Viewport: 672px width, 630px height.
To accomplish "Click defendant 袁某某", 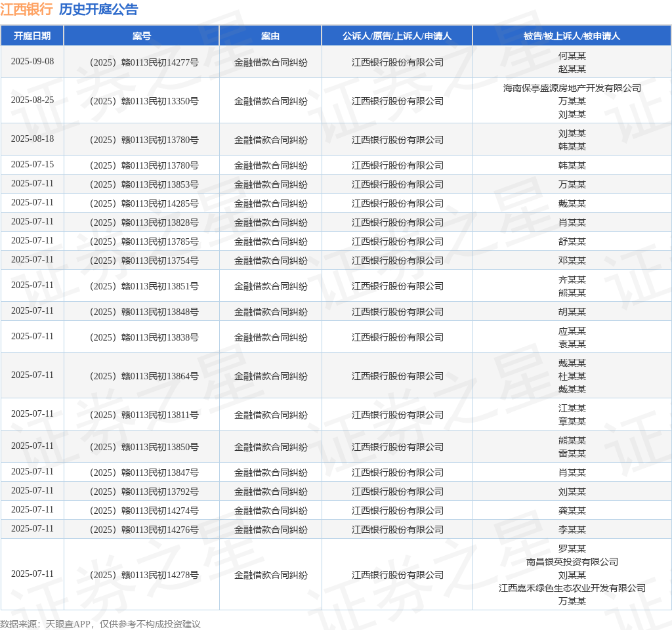I will click(x=572, y=344).
